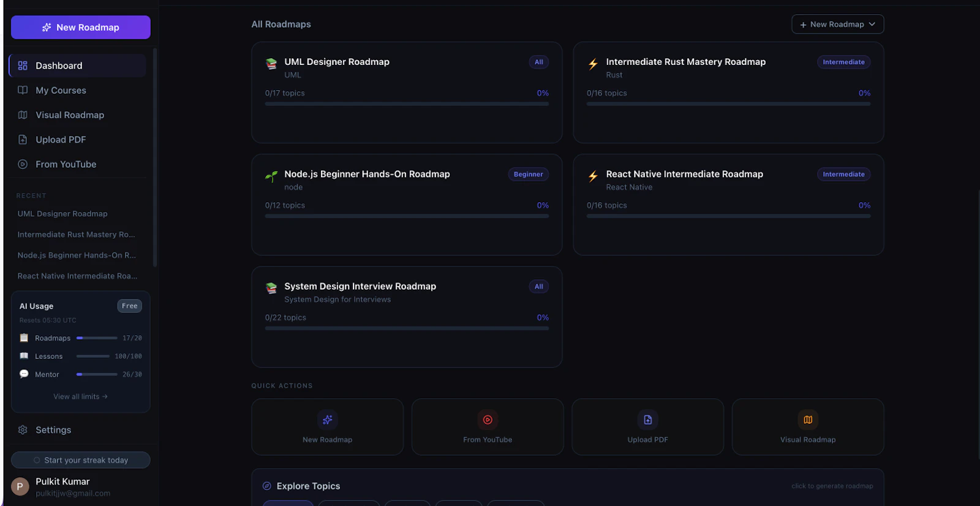Click the Lessons book usage icon
This screenshot has width=980, height=506.
(24, 356)
